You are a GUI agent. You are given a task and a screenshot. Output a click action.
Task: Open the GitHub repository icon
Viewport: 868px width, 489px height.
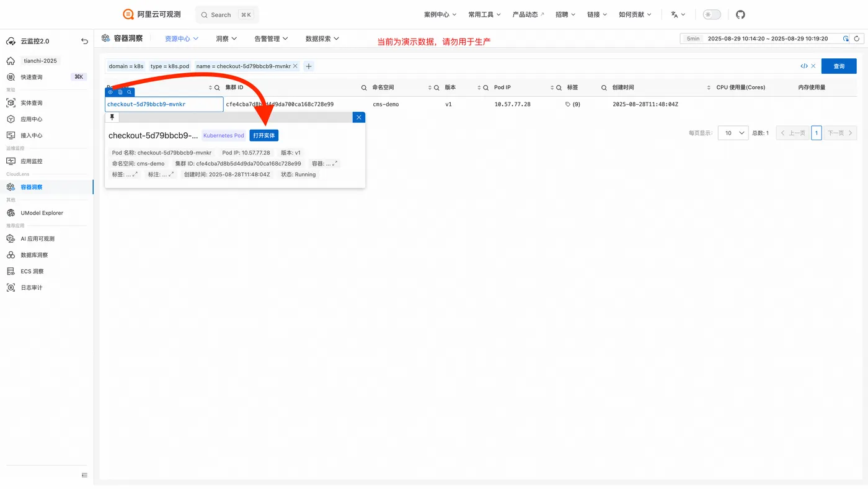click(740, 15)
